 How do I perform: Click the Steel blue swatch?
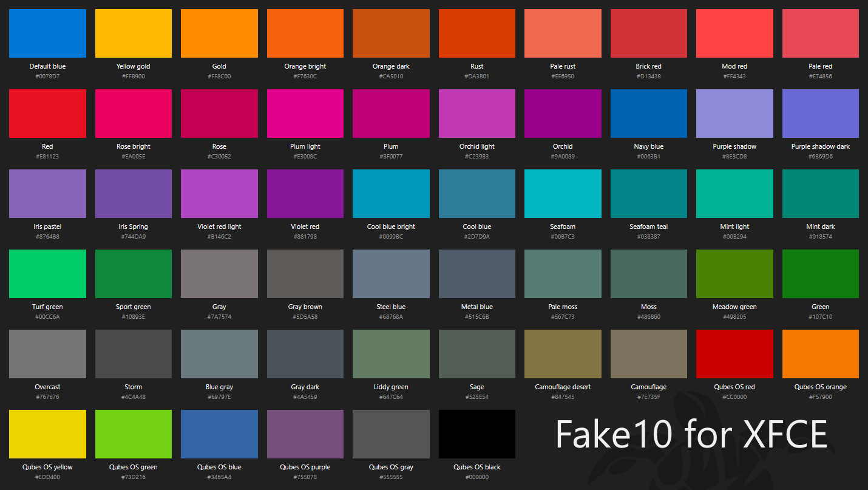391,274
